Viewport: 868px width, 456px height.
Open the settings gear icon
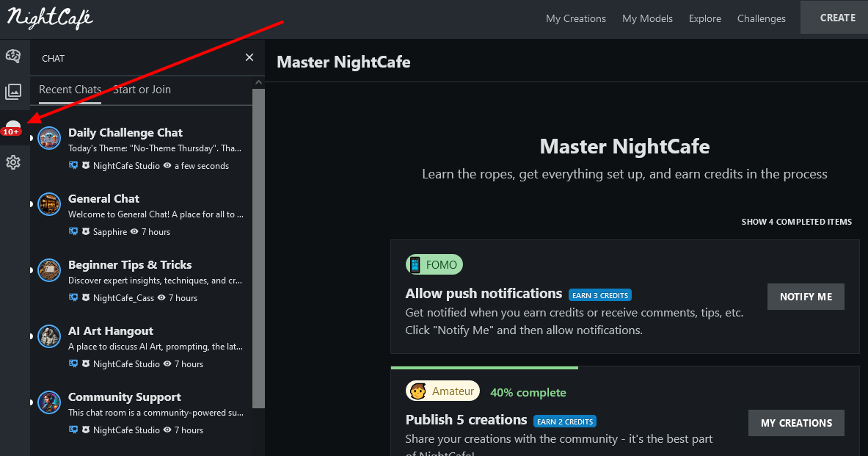click(x=13, y=162)
